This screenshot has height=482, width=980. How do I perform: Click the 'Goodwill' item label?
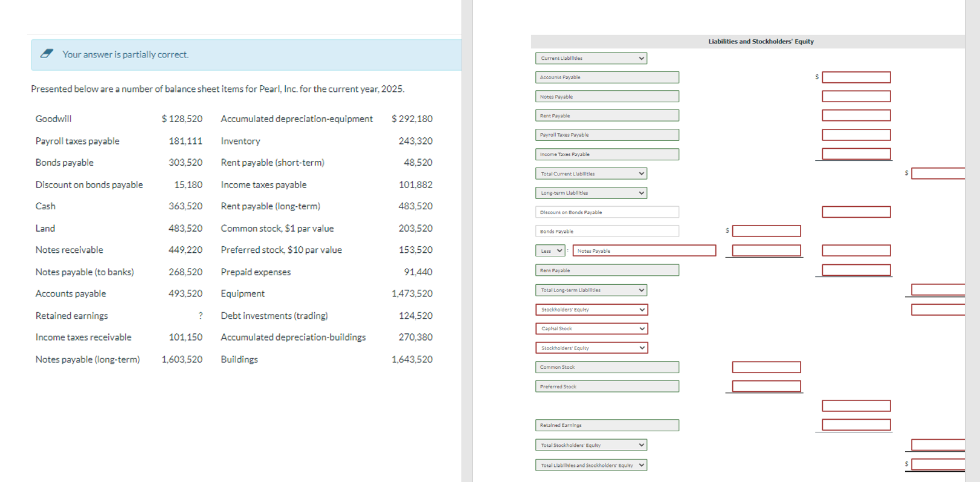[53, 119]
